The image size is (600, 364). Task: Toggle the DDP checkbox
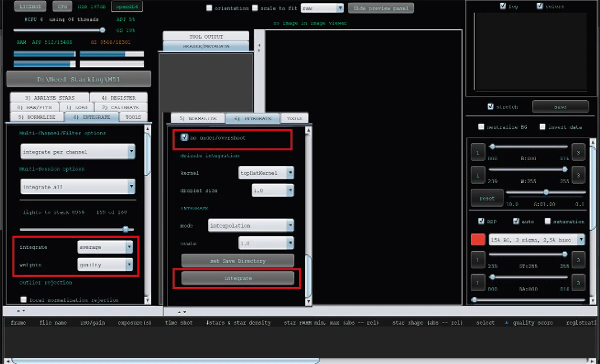[481, 221]
